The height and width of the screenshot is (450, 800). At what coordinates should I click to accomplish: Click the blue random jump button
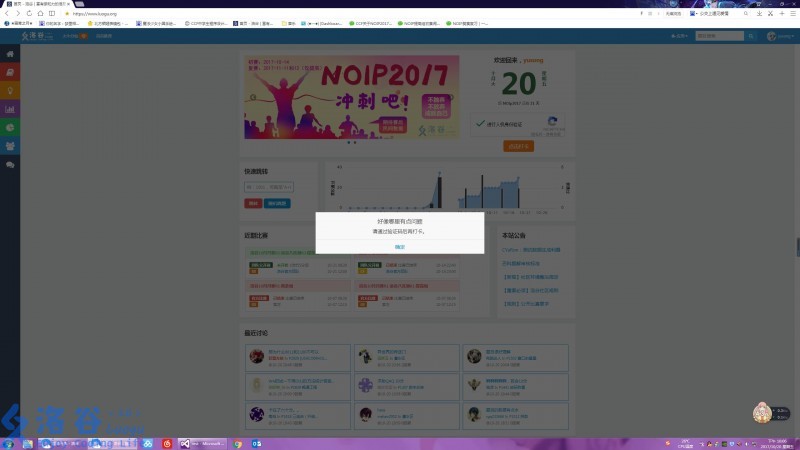pos(277,204)
